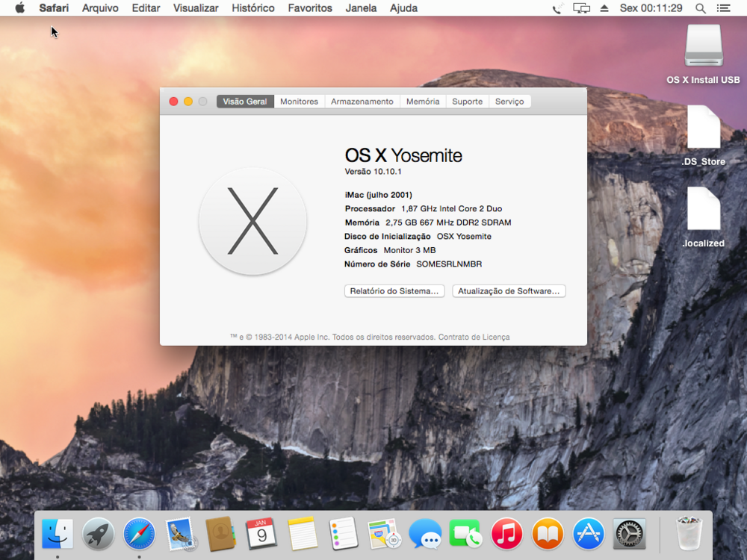Open App Store icon in Dock
Viewport: 747px width, 560px height.
tap(589, 534)
